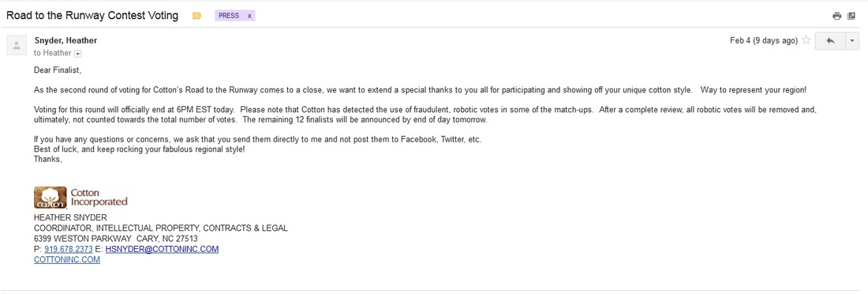Image resolution: width=868 pixels, height=294 pixels.
Task: Expand details arrow next to 'to Heather'
Action: (x=77, y=53)
